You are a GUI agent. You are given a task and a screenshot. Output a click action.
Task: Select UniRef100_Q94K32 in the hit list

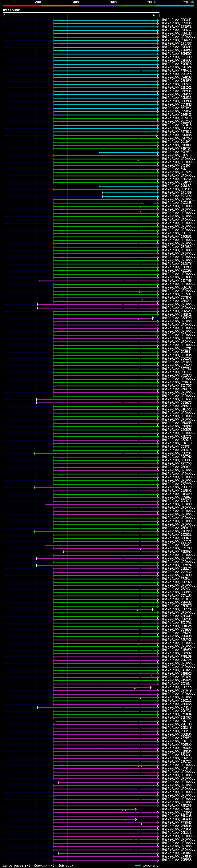pos(177,78)
